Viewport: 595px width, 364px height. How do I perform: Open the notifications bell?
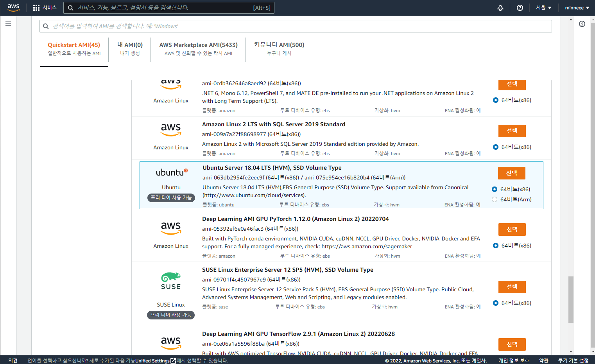[x=500, y=8]
